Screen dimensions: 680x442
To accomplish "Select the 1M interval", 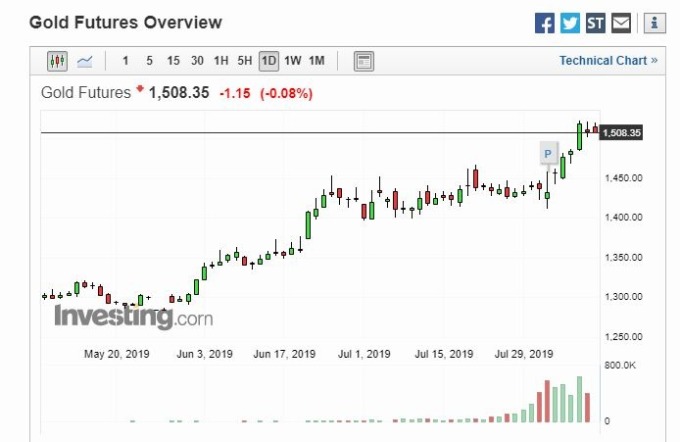I will coord(317,61).
